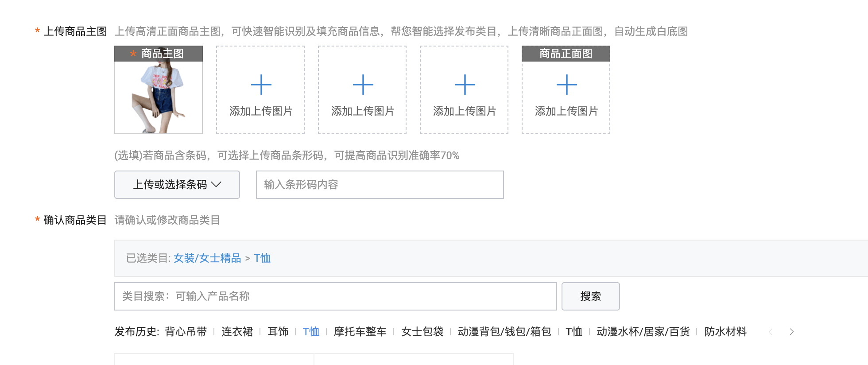Click T恤 in the 已选类目 breadcrumb
The height and width of the screenshot is (365, 868).
point(262,258)
